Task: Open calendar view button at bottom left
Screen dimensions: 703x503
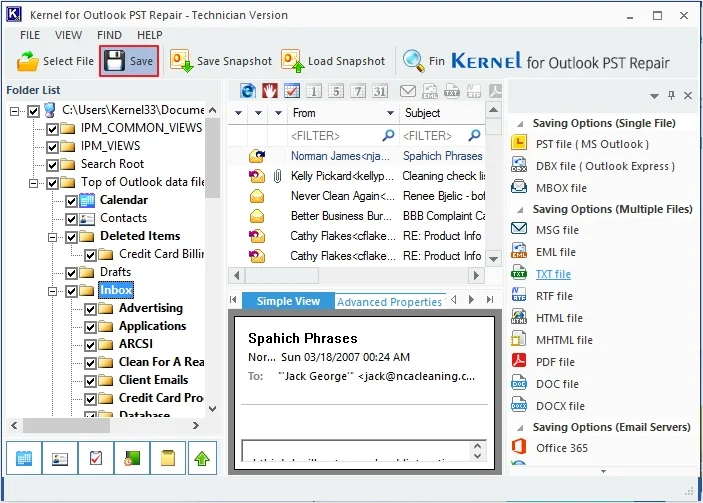Action: coord(24,458)
